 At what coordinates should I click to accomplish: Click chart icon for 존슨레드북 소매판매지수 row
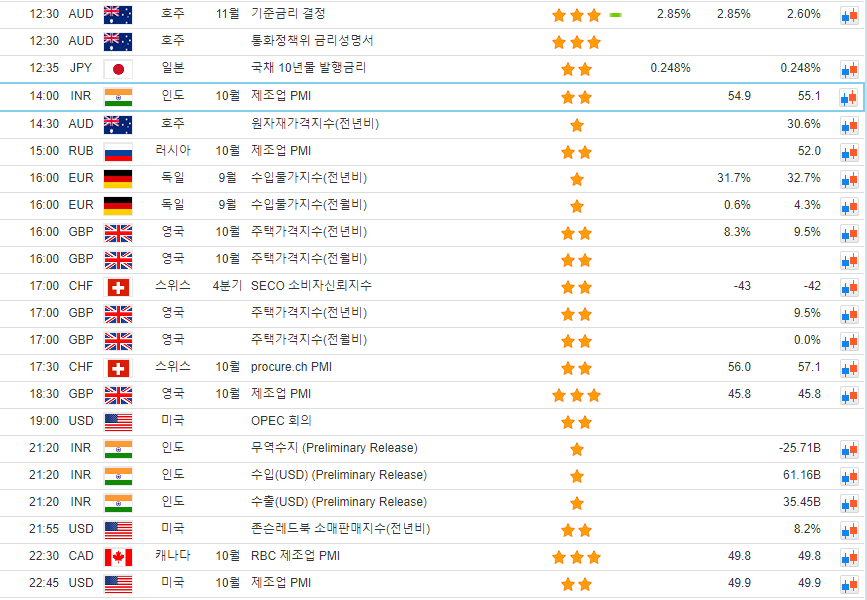tap(849, 530)
